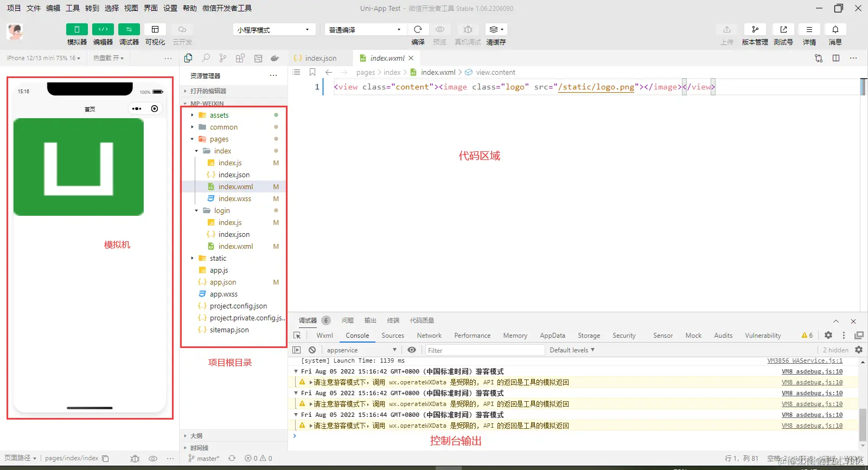Click the real device debug icon
This screenshot has height=470, width=868.
click(468, 29)
